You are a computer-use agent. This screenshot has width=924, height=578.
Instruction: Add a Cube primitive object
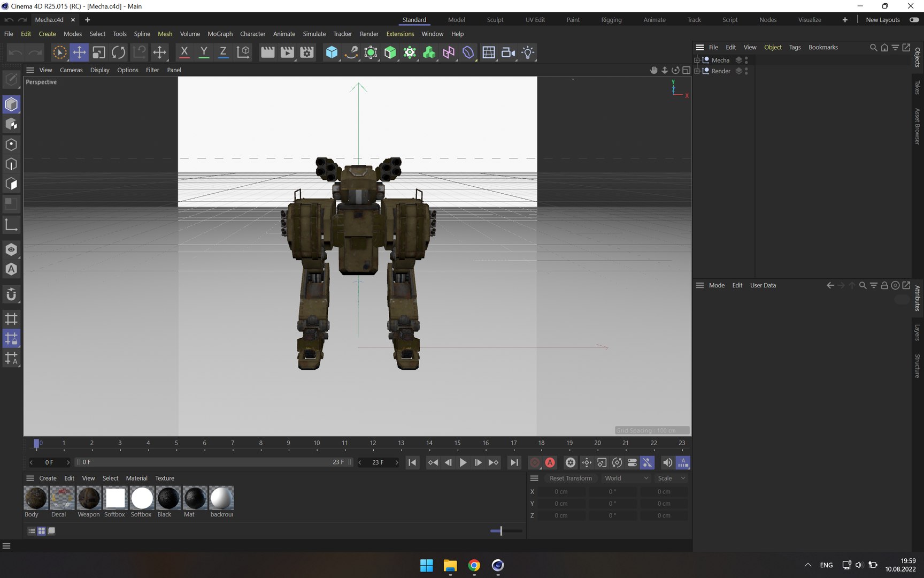coord(332,52)
